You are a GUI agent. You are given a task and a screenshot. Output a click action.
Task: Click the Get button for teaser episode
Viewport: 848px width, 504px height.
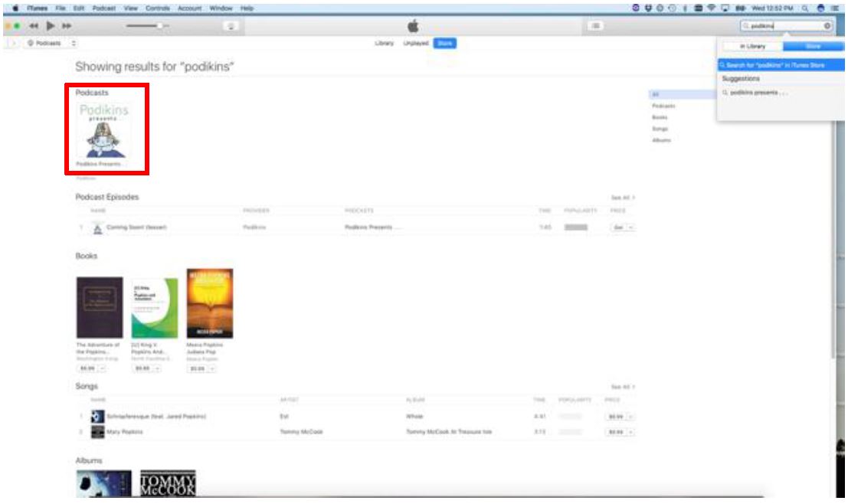pyautogui.click(x=618, y=227)
